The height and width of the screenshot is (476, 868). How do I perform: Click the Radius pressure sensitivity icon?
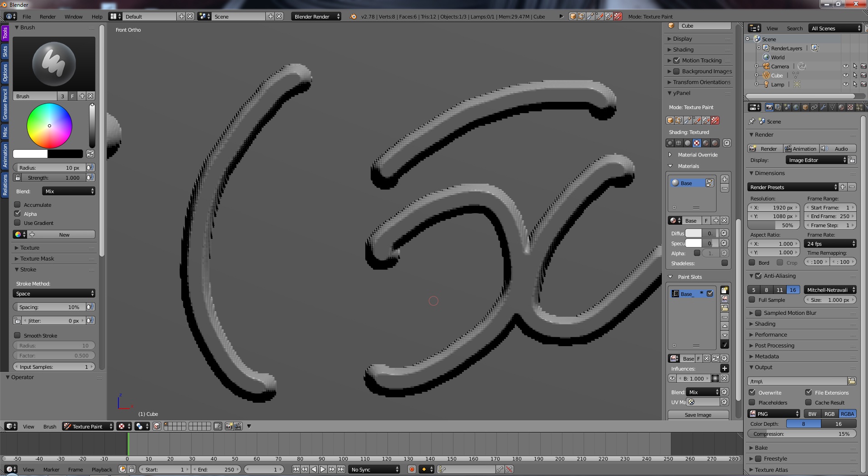(90, 167)
